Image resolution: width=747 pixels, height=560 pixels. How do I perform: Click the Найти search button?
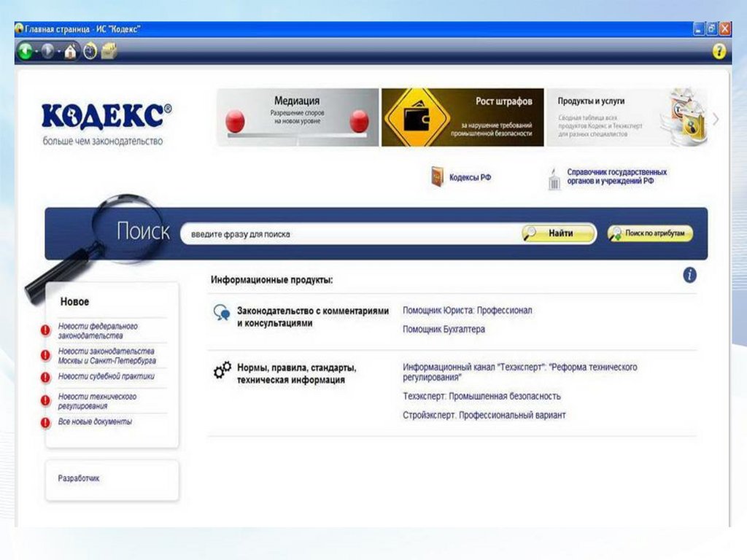point(558,233)
